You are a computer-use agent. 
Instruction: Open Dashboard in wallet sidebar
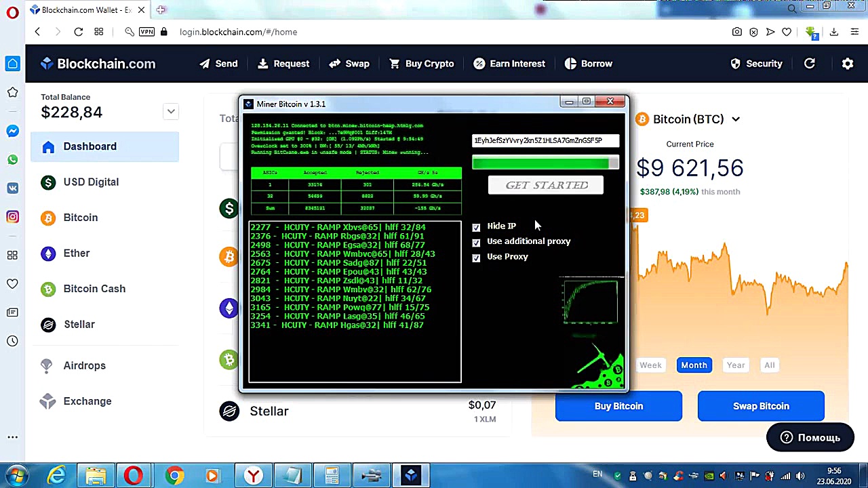[105, 146]
